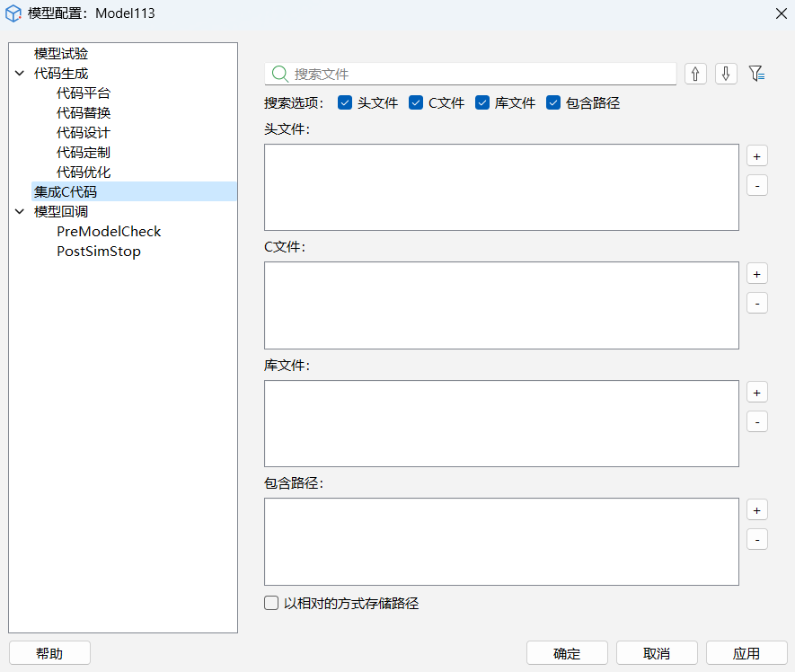Screen dimensions: 795x672
Task: Click the next search result down arrow
Action: click(726, 74)
